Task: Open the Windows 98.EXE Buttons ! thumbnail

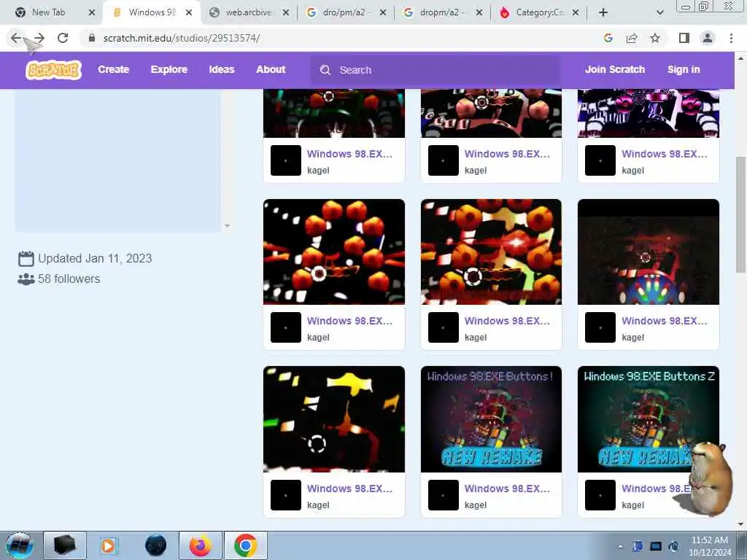Action: click(491, 419)
